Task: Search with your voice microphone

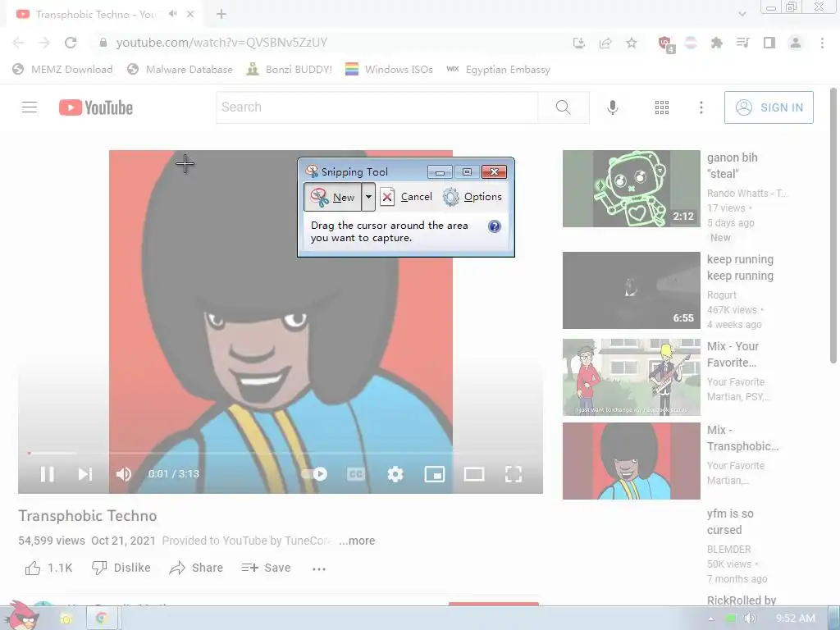Action: (612, 107)
